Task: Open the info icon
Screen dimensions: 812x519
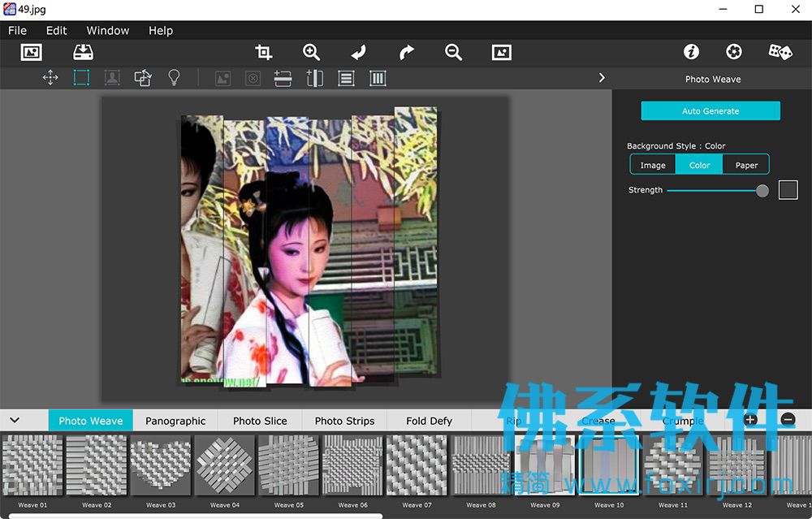Action: click(691, 52)
